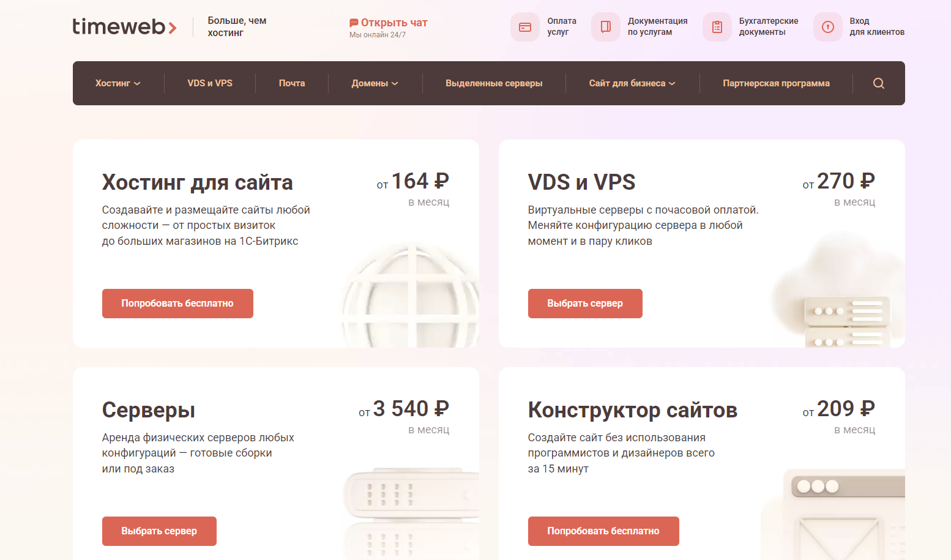Click Выбрать сервер in VDS и VPS card
This screenshot has height=560, width=951.
coord(584,304)
